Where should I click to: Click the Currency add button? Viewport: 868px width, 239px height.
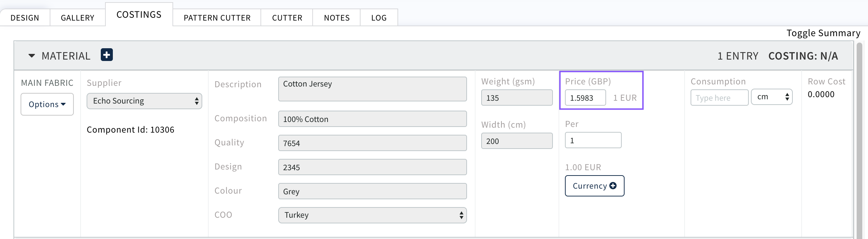click(594, 186)
